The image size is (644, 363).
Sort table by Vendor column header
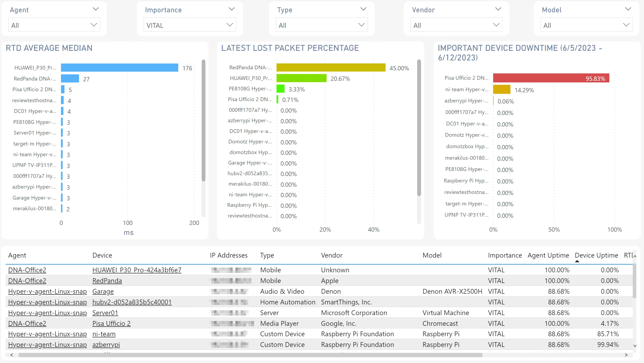pos(332,255)
